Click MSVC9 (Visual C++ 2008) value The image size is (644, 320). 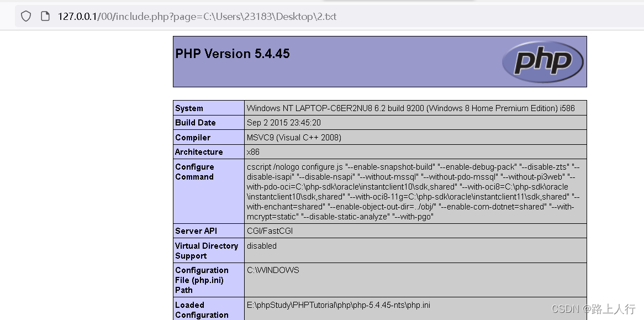tap(294, 138)
